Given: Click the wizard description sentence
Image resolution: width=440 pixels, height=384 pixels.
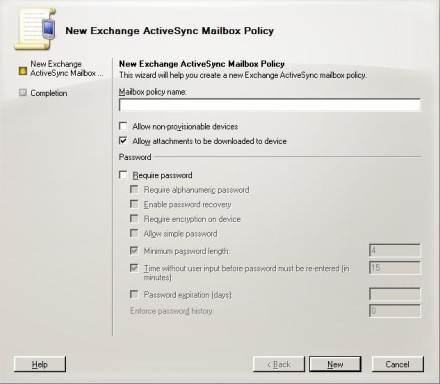Looking at the screenshot, I should pyautogui.click(x=243, y=75).
